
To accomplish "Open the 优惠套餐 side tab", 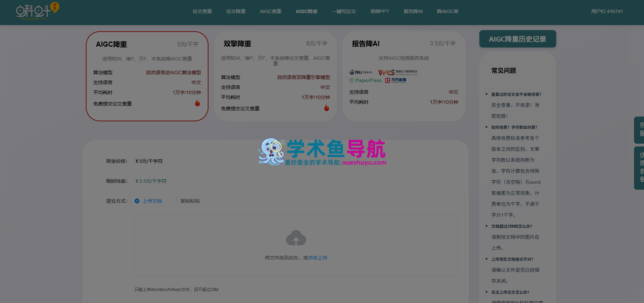I will pyautogui.click(x=639, y=168).
